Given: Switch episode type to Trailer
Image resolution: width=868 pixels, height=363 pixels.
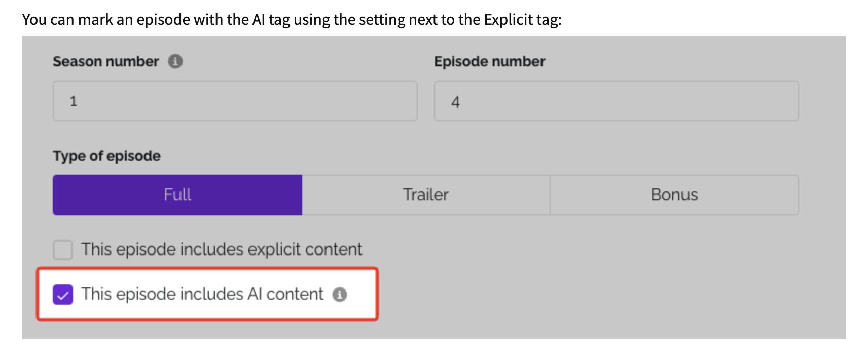Looking at the screenshot, I should click(426, 195).
